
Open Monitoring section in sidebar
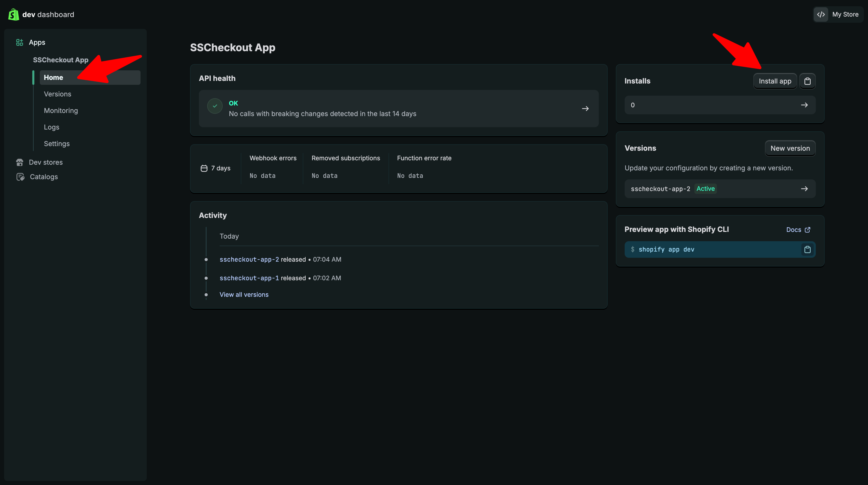pos(61,111)
